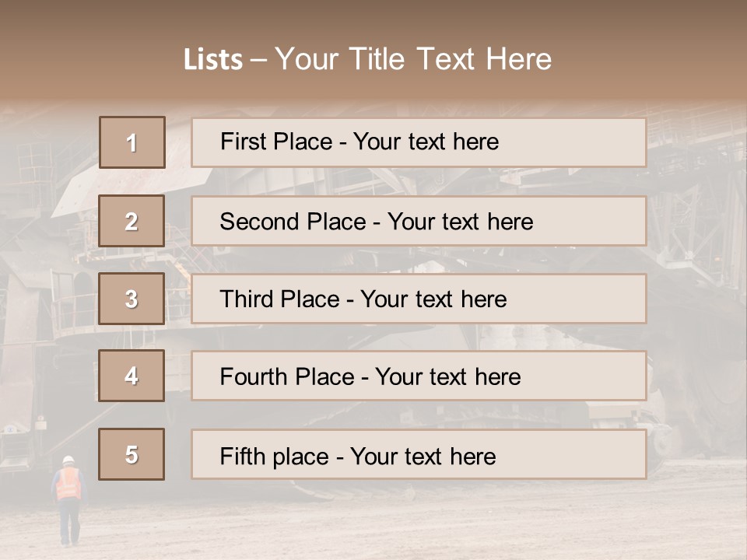The image size is (747, 560).
Task: Click the 'Second Place - Your text here' bar
Action: 419,221
